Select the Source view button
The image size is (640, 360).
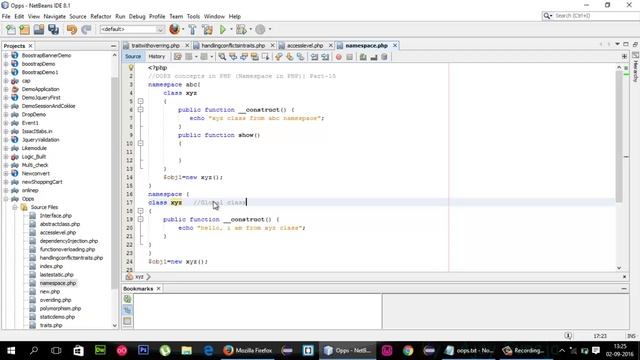tap(133, 57)
